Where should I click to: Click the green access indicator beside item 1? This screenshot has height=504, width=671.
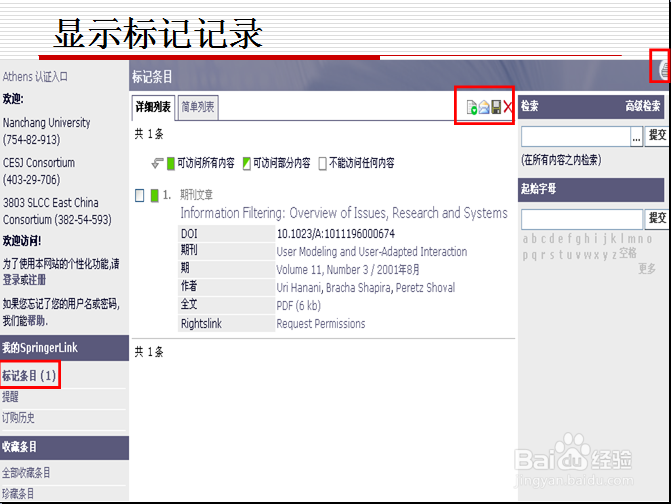click(154, 196)
